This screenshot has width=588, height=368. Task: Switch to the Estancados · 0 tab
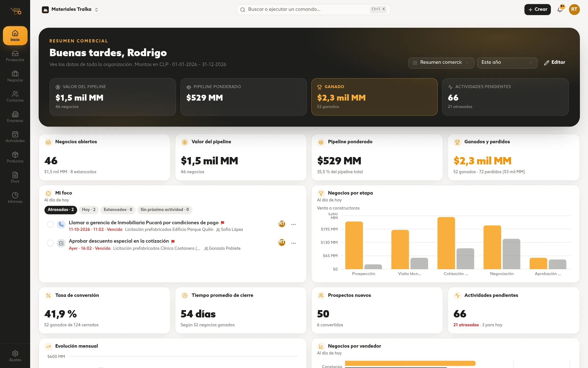[x=118, y=210]
